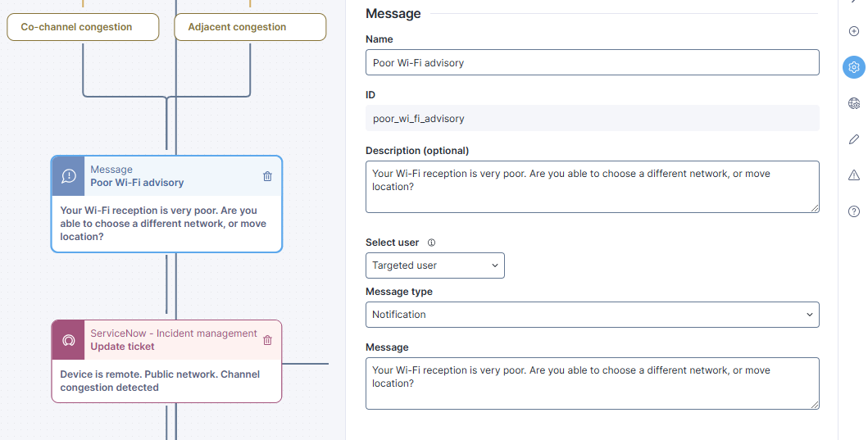868x440 pixels.
Task: Click the highlighted settings gear sidebar icon
Action: point(853,67)
